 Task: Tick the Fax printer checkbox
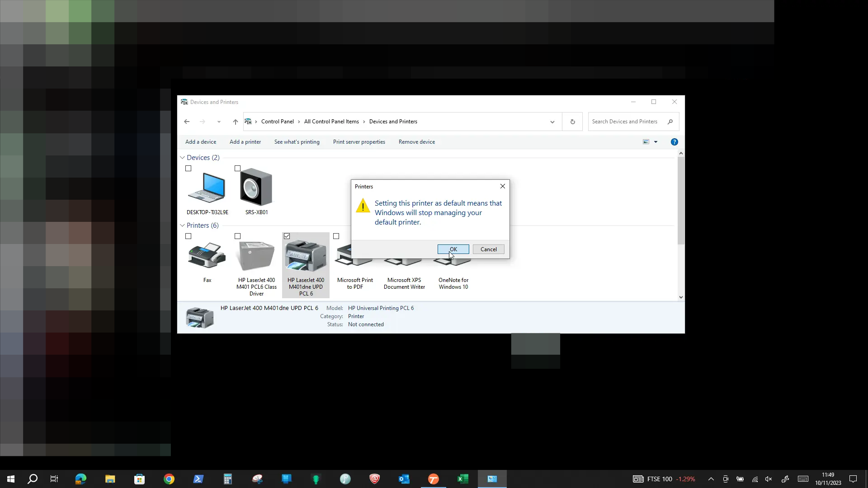pos(189,236)
